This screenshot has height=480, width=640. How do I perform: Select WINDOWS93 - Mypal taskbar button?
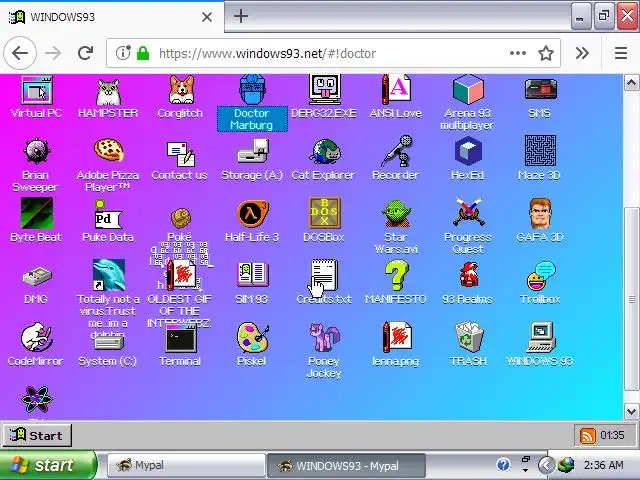(346, 465)
